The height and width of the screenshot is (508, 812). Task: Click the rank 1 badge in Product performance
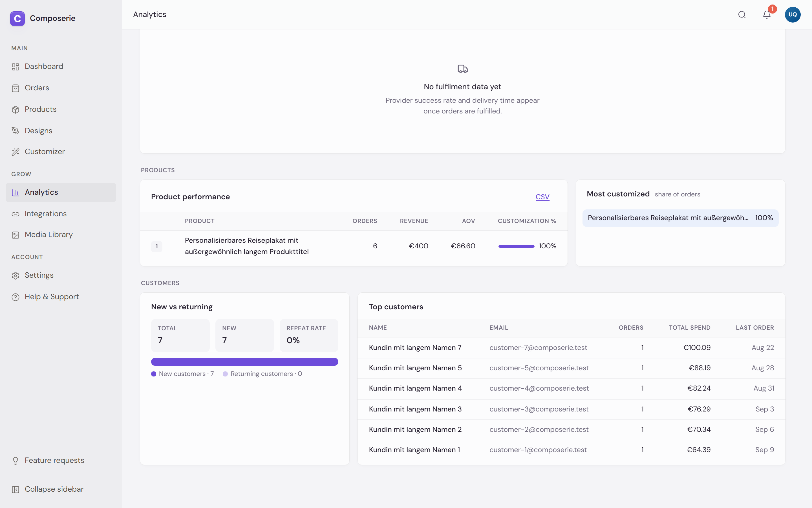click(157, 246)
